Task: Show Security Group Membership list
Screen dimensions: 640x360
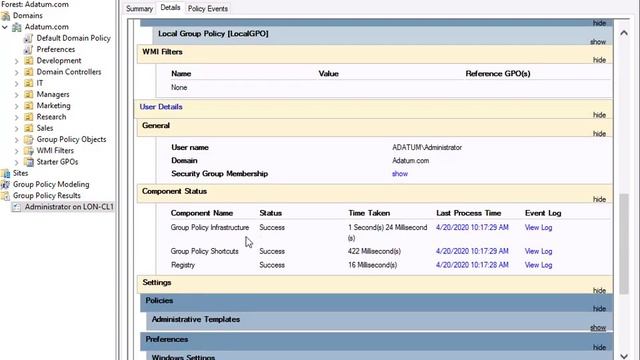Action: point(400,174)
